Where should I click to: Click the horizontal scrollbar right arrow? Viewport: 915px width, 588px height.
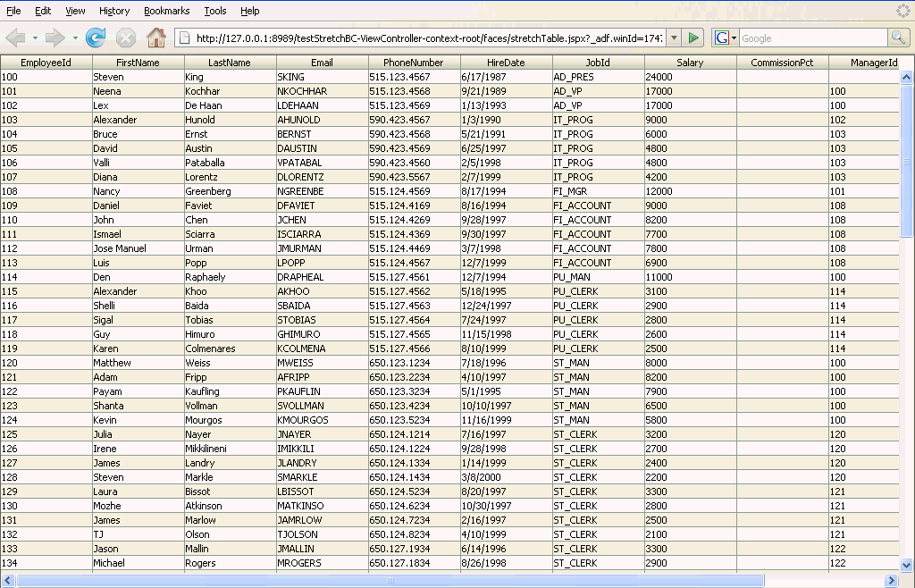pyautogui.click(x=891, y=581)
